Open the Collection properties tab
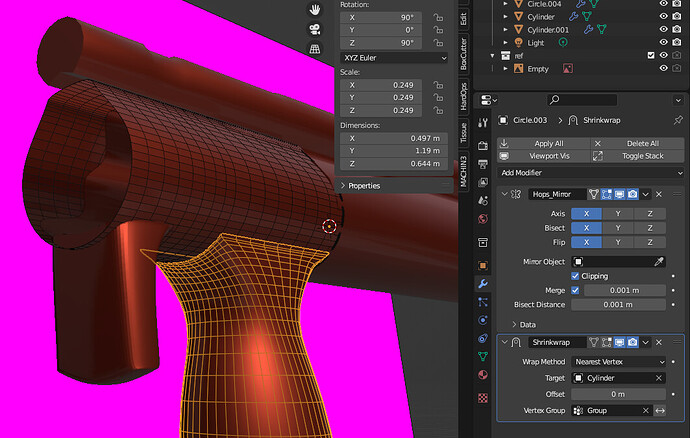 click(x=483, y=243)
